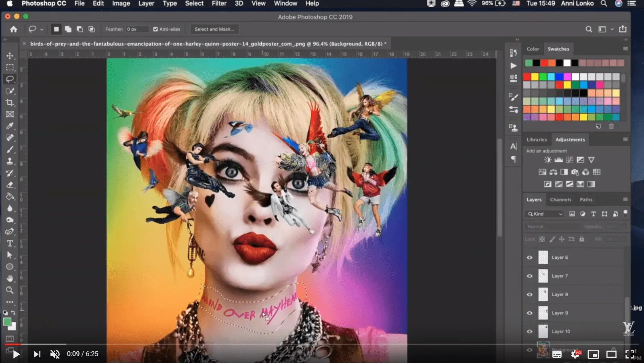Select the Move tool
Viewport: 644px width, 363px height.
[x=10, y=56]
